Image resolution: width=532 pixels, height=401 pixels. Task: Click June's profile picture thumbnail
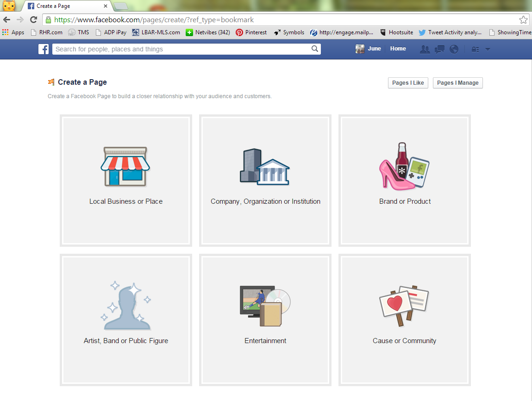click(x=360, y=49)
